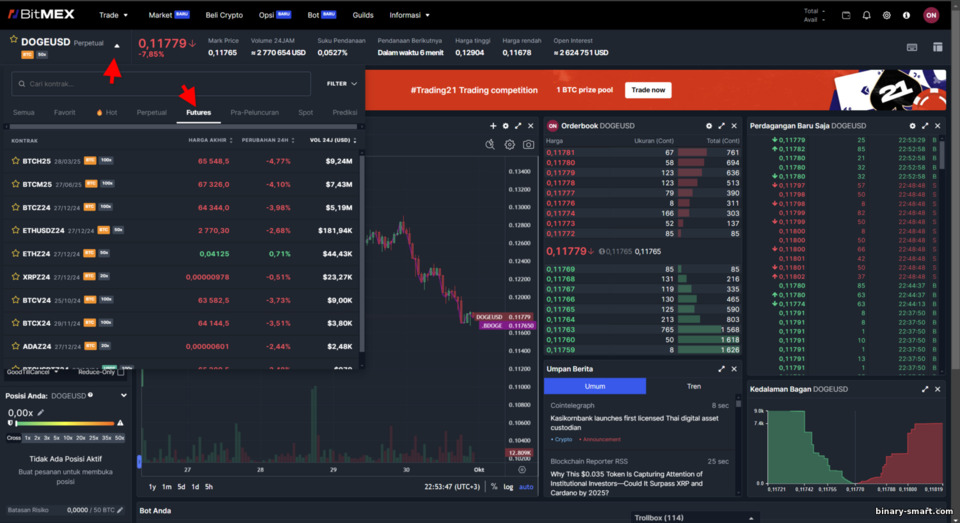The width and height of the screenshot is (960, 523).
Task: Click the chart add plus icon
Action: (493, 126)
